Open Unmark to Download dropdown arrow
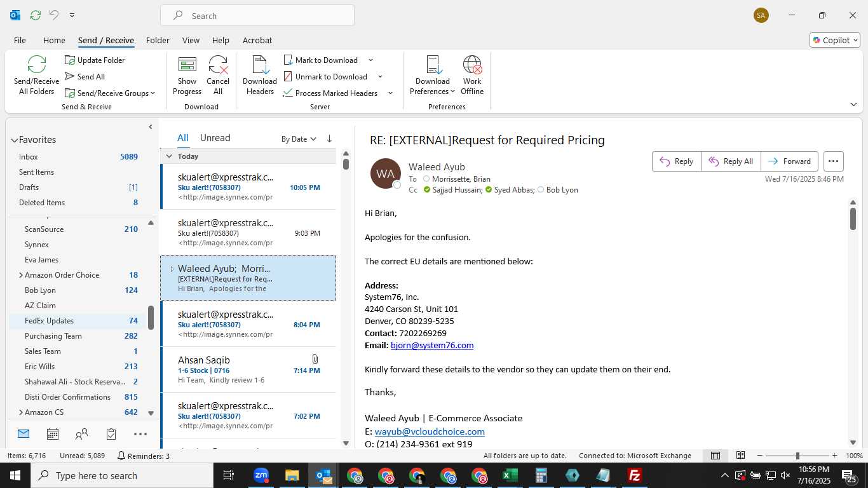Screen dimensions: 868x488 [x=380, y=77]
